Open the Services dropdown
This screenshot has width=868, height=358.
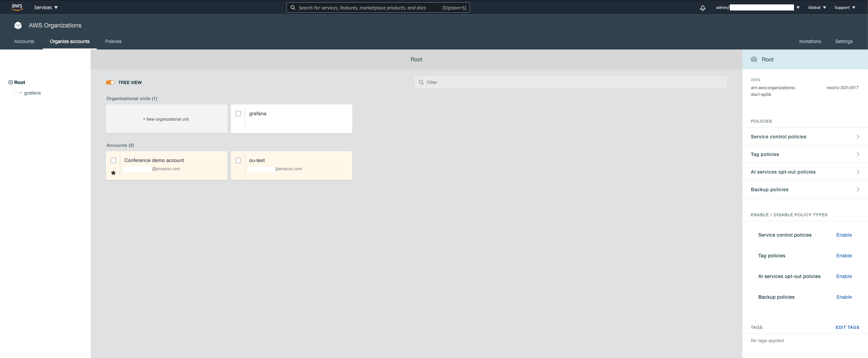point(45,7)
